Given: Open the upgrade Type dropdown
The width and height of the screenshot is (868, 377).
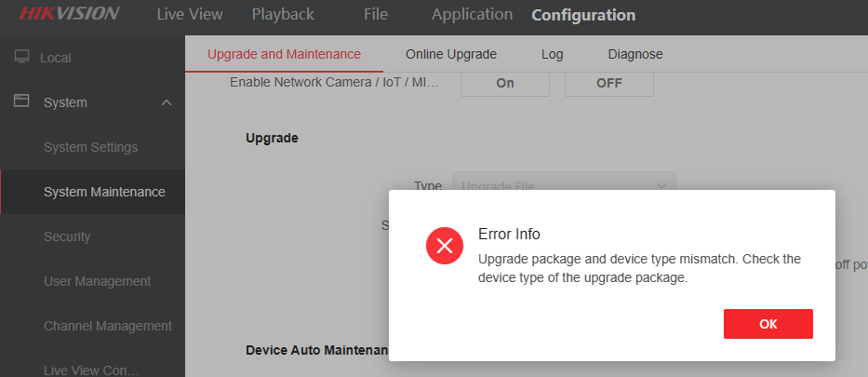Looking at the screenshot, I should pos(564,185).
